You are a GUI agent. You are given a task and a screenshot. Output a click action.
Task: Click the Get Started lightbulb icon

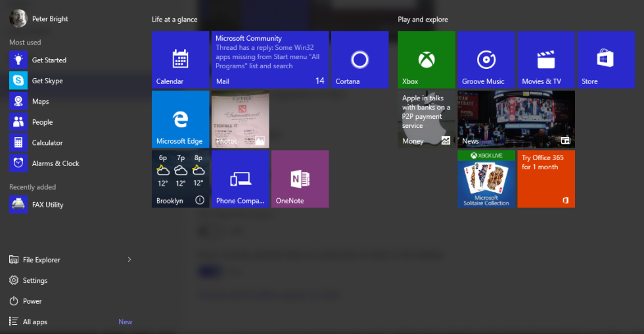click(x=18, y=60)
